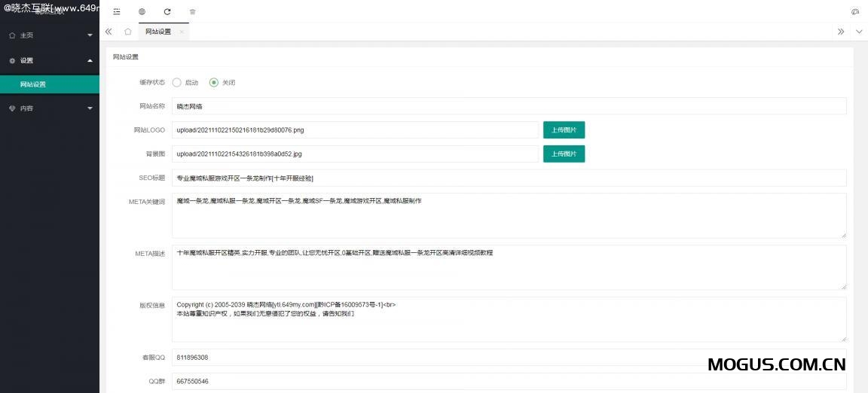The height and width of the screenshot is (393, 868).
Task: Expand the 内容 sidebar menu
Action: [50, 108]
